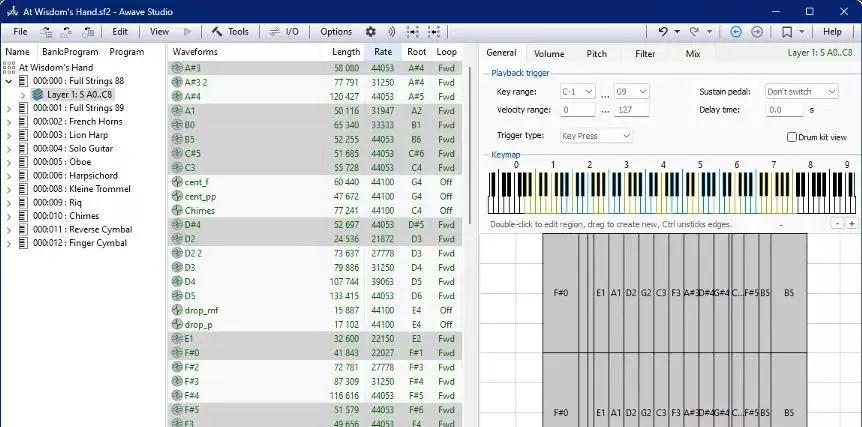Screen dimensions: 862x427
Task: Open the Edit menu
Action: pos(120,32)
